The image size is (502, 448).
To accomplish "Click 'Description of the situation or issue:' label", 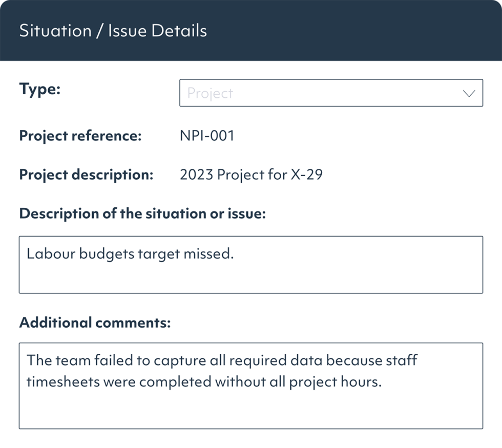I will (142, 214).
